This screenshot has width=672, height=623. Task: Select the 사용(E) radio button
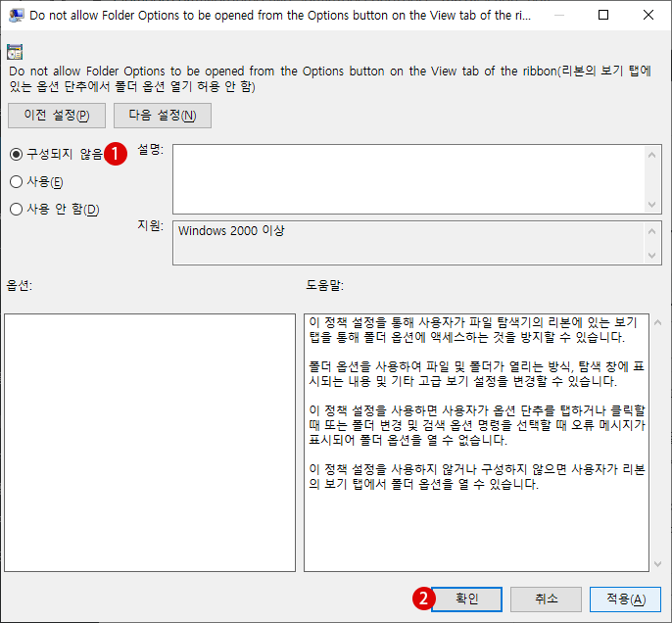point(17,181)
